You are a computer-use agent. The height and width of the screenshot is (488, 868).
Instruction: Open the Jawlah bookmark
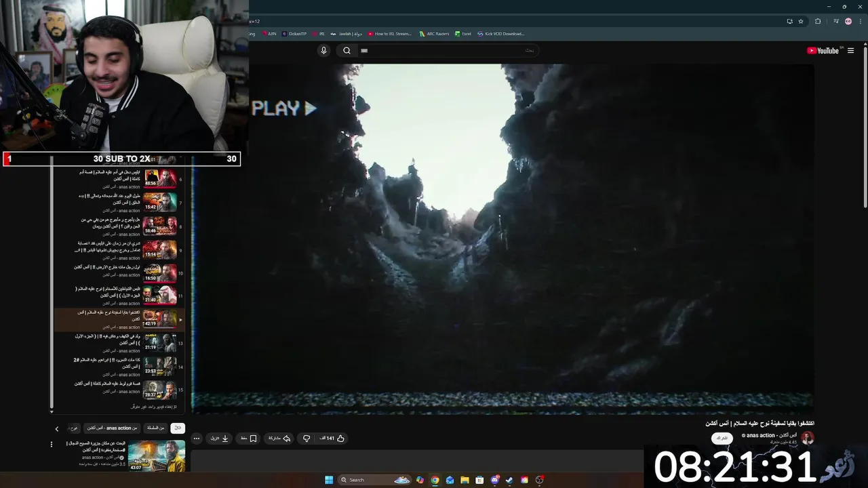pyautogui.click(x=347, y=33)
